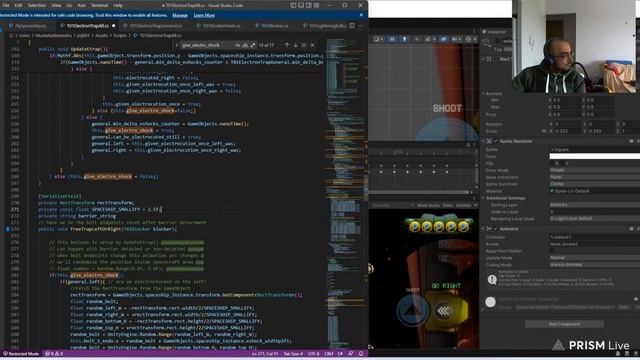
Task: Click the Scale X field 0.333
Action: coord(566,131)
